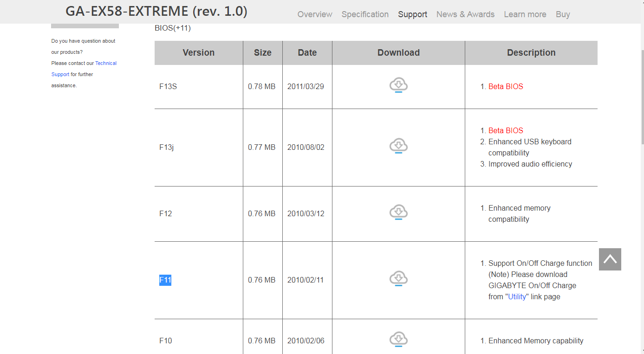This screenshot has height=354, width=644.
Task: Follow the Technical Support link
Action: pos(84,69)
